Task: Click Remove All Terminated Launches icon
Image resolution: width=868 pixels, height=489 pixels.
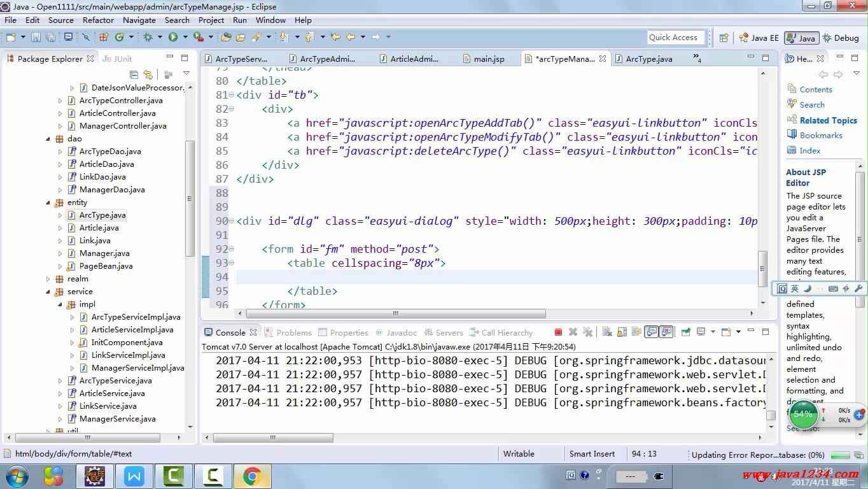Action: [x=587, y=332]
